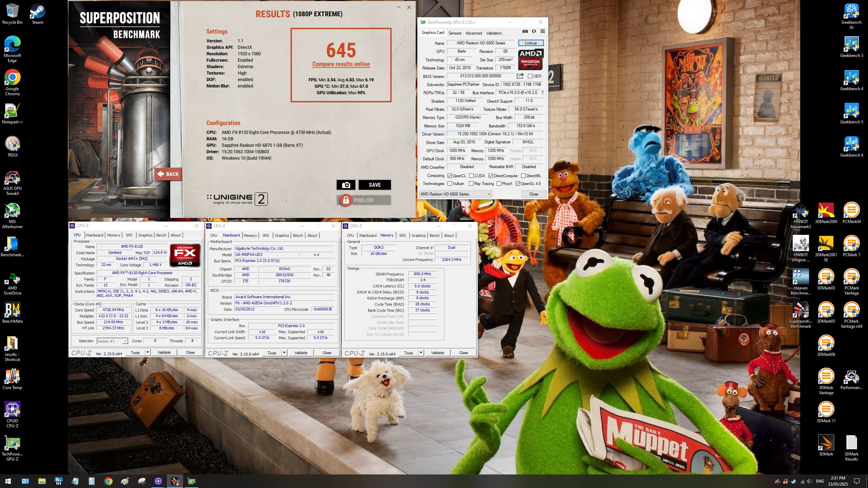The height and width of the screenshot is (488, 868).
Task: Expand the Tools arrow in the CPU-Z Mainboard window
Action: coord(284,353)
